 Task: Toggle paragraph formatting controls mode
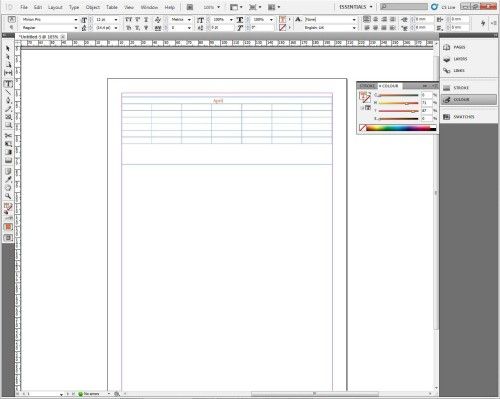(x=11, y=28)
